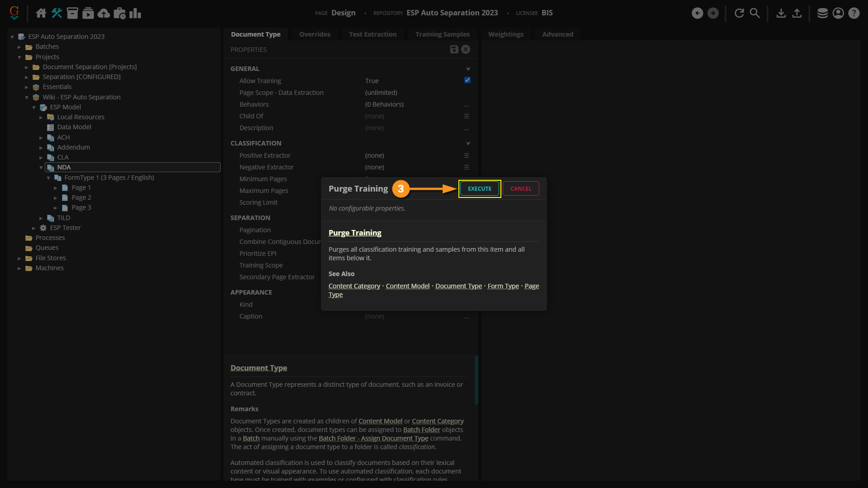Click the refresh icon in toolbar
This screenshot has width=868, height=488.
pyautogui.click(x=739, y=13)
